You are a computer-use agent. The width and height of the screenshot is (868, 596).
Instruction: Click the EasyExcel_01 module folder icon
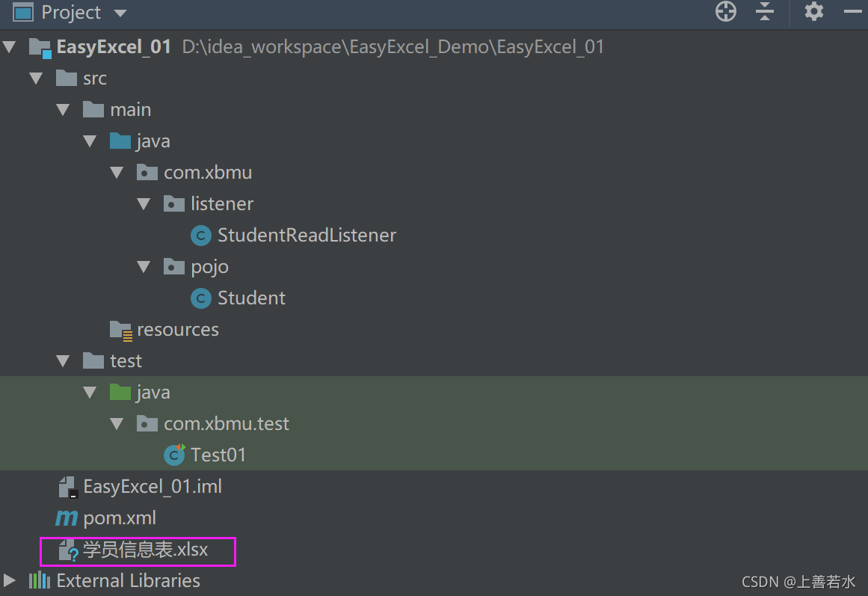[40, 48]
